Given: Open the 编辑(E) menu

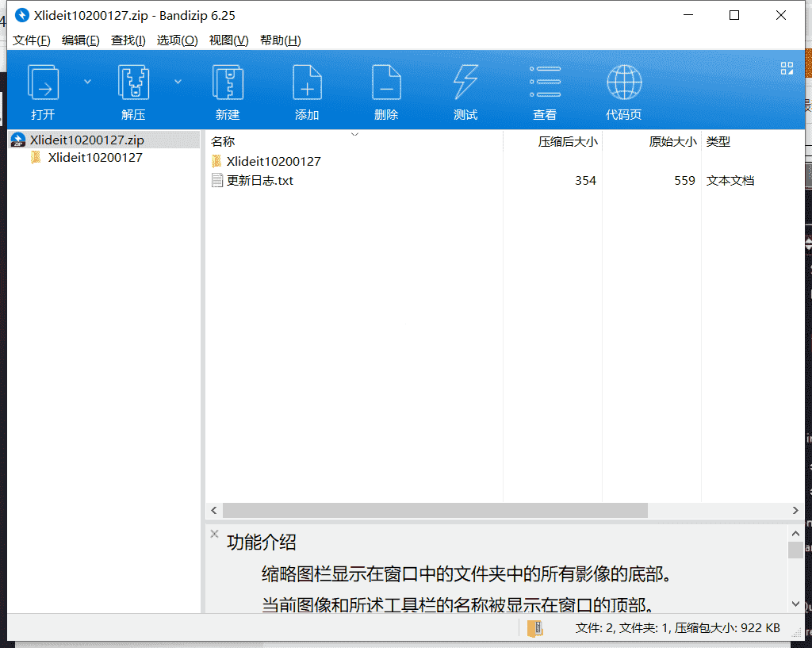Looking at the screenshot, I should (x=80, y=40).
